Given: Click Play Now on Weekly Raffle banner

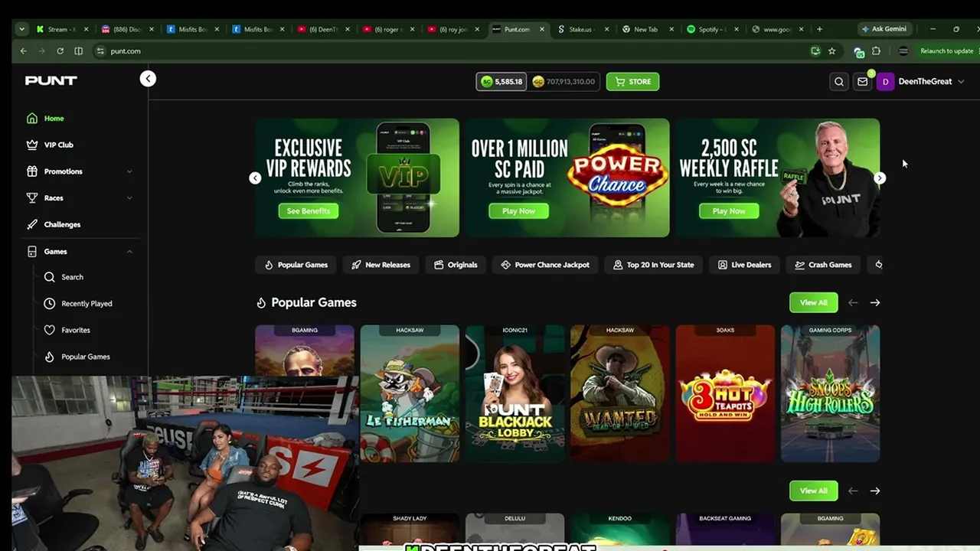Looking at the screenshot, I should (x=729, y=211).
